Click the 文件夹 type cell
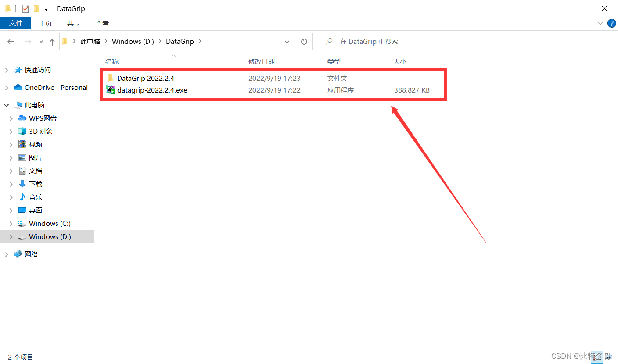 point(337,79)
